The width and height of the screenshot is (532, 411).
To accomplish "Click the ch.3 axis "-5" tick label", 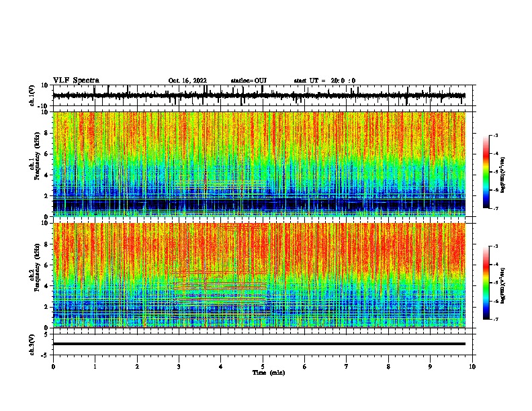I will click(x=46, y=355).
